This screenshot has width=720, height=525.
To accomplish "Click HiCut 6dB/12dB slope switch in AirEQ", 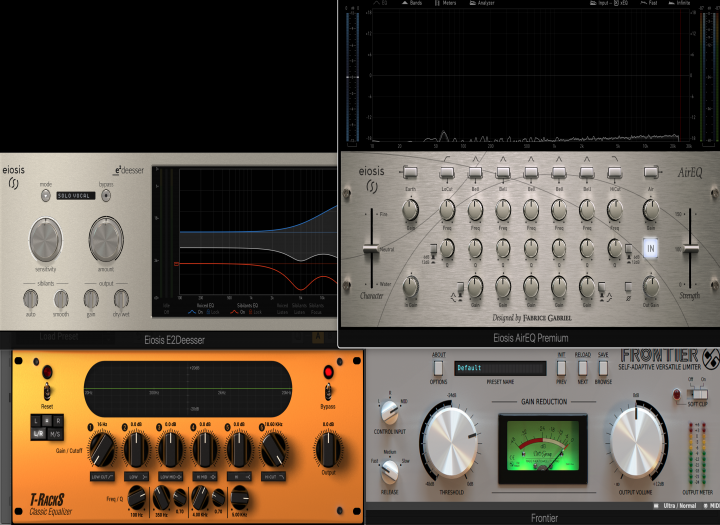I will tap(629, 249).
